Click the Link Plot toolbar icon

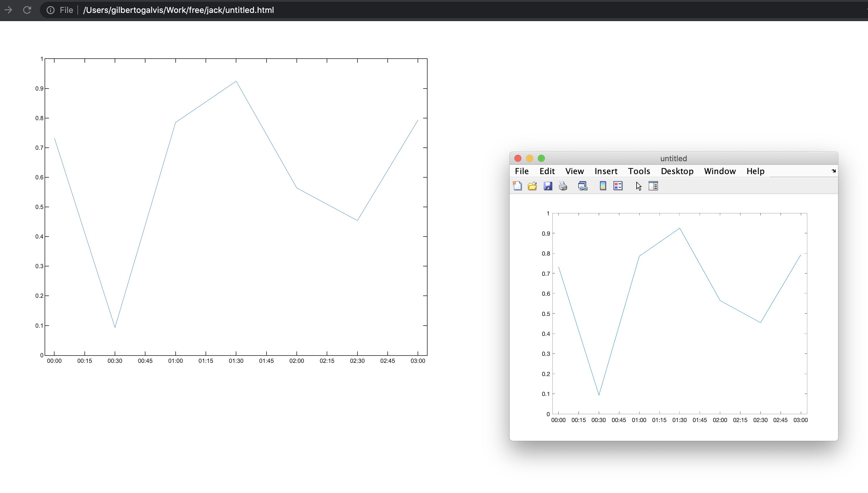pos(582,186)
